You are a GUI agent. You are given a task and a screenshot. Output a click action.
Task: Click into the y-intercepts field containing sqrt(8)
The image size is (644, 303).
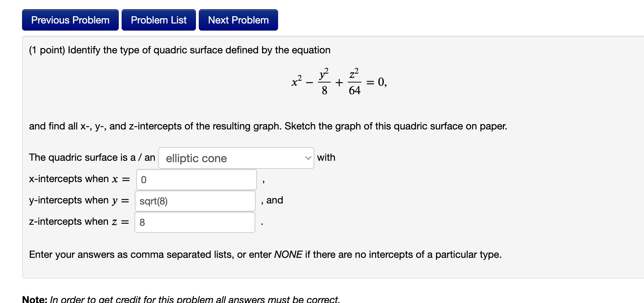[x=195, y=201]
